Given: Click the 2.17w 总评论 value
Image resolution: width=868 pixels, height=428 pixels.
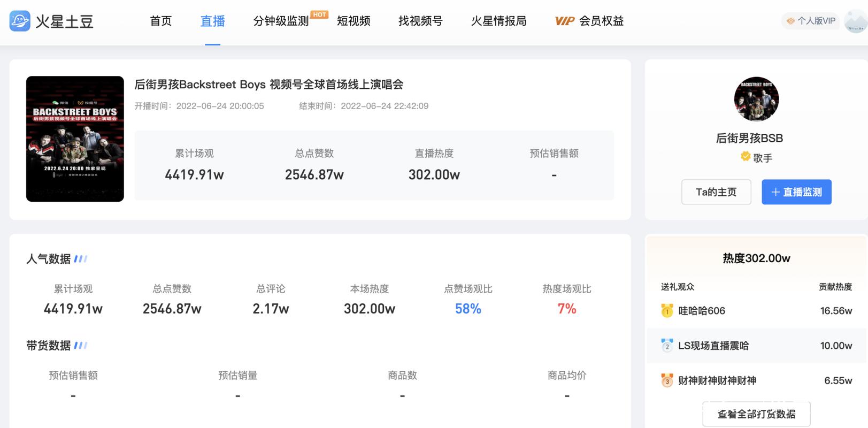Looking at the screenshot, I should point(271,309).
